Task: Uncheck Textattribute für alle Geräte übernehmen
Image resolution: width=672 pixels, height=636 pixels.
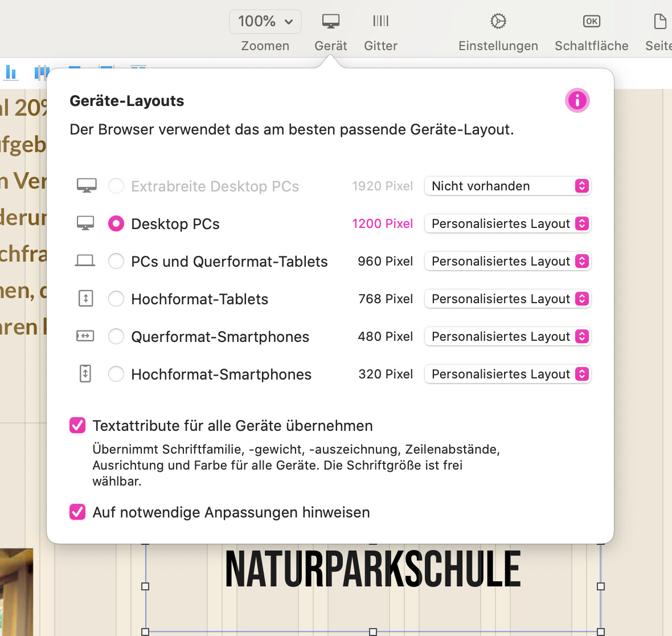Action: click(x=77, y=426)
